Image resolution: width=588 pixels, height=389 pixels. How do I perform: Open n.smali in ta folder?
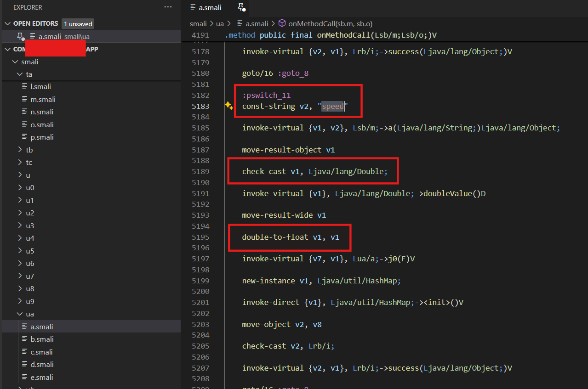(x=90, y=112)
